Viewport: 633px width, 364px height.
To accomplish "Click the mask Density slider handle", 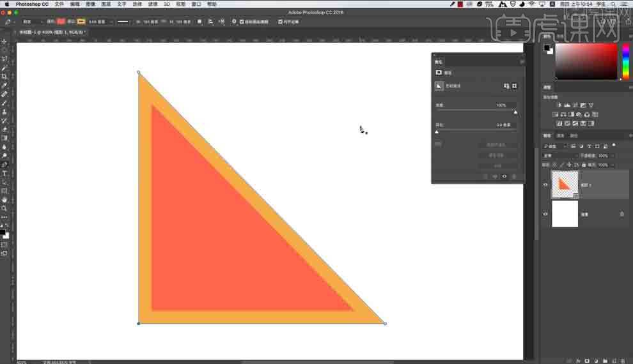I will point(515,112).
